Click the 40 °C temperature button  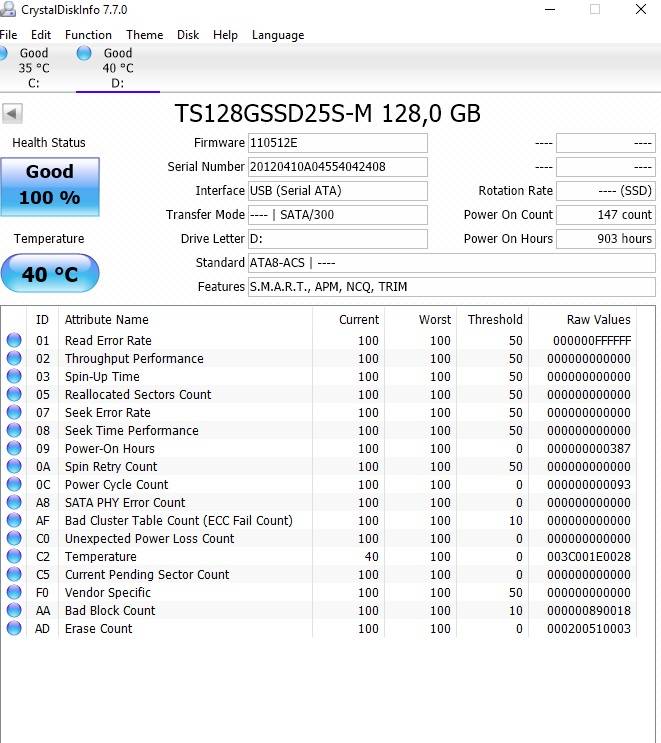pyautogui.click(x=50, y=274)
